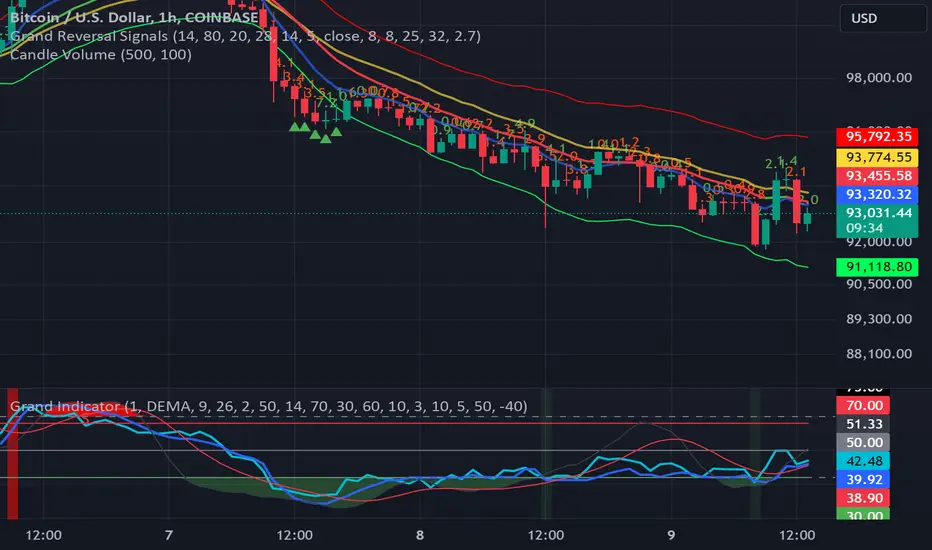The image size is (932, 550).
Task: Click the 12:00 time label following day 9
Action: point(797,535)
